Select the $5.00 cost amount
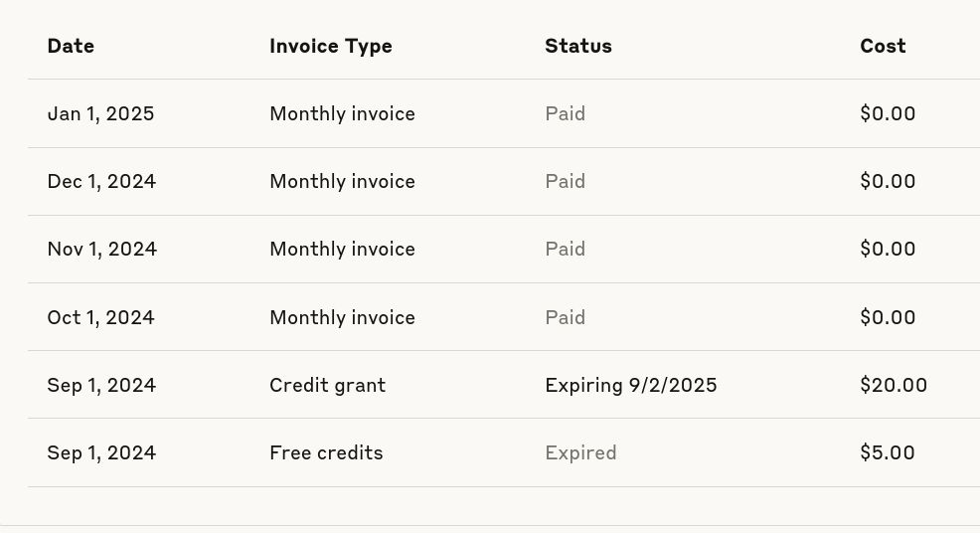Image resolution: width=980 pixels, height=533 pixels. coord(887,452)
